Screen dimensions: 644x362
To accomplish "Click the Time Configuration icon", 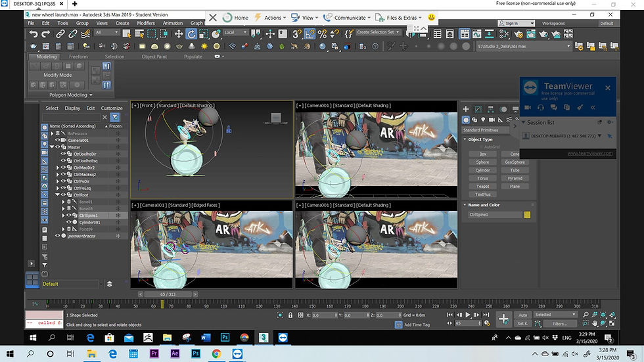I will (487, 323).
